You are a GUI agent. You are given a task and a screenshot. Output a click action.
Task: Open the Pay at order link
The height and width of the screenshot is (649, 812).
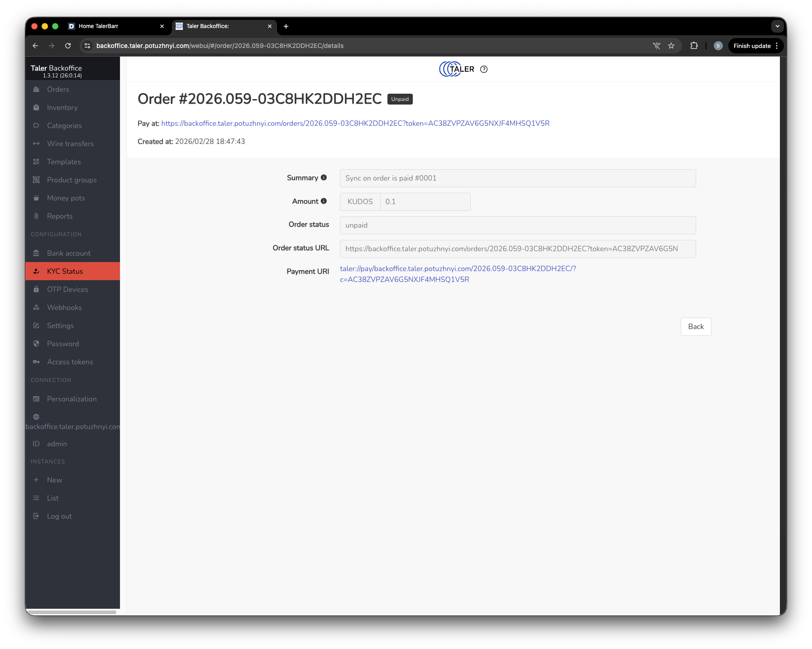coord(355,124)
